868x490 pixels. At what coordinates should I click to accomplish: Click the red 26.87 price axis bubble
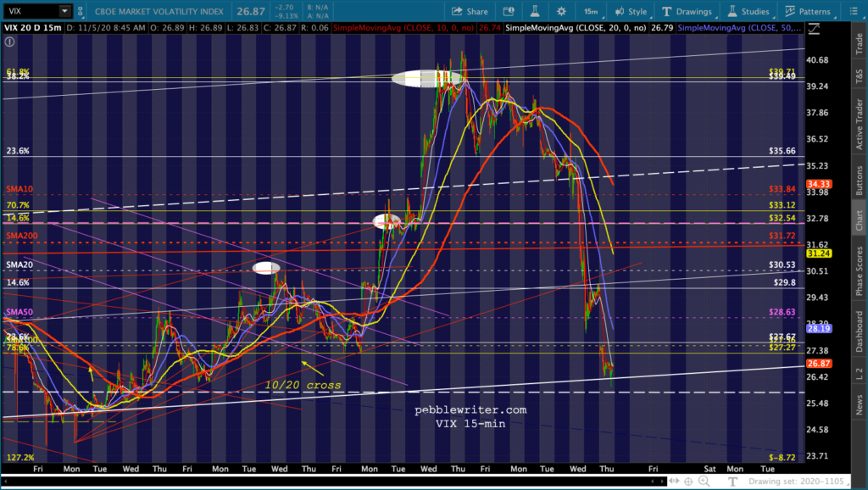pos(819,364)
